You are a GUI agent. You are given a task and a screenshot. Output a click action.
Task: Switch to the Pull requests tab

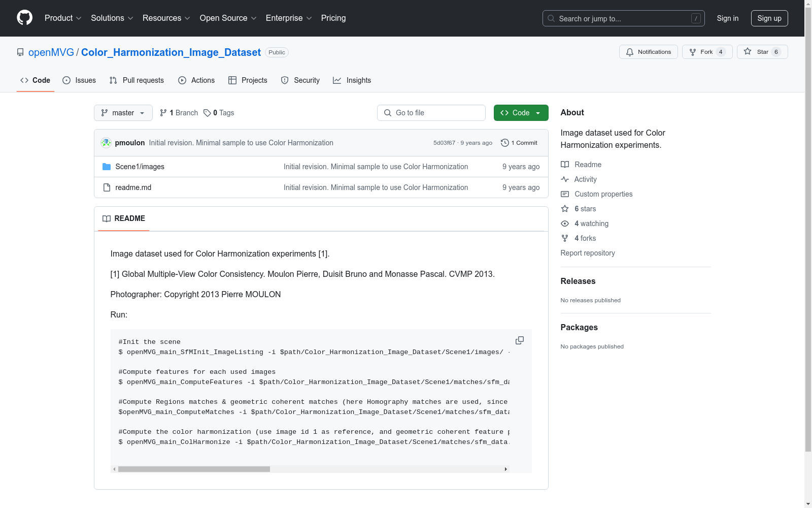[x=137, y=80]
